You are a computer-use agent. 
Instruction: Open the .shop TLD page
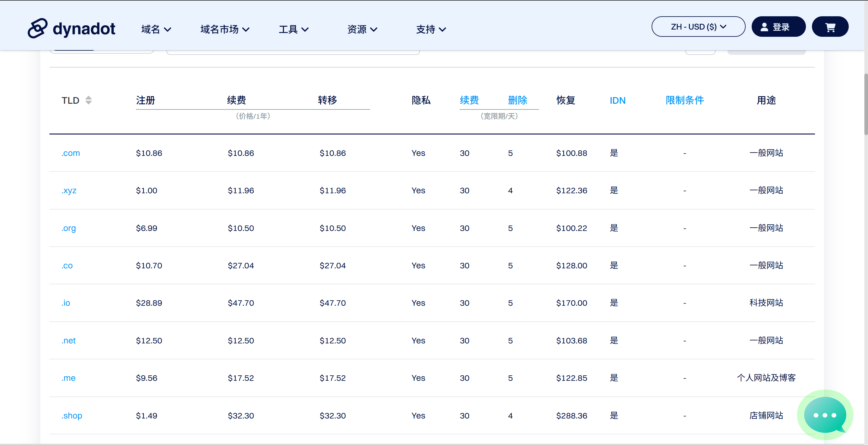pyautogui.click(x=71, y=415)
